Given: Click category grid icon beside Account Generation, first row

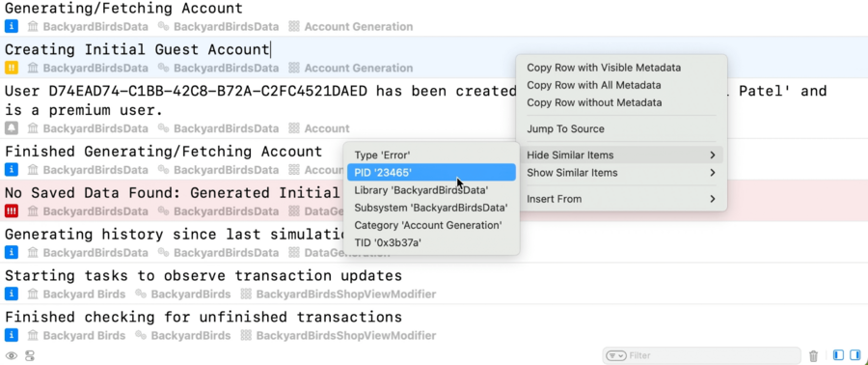Looking at the screenshot, I should (294, 27).
